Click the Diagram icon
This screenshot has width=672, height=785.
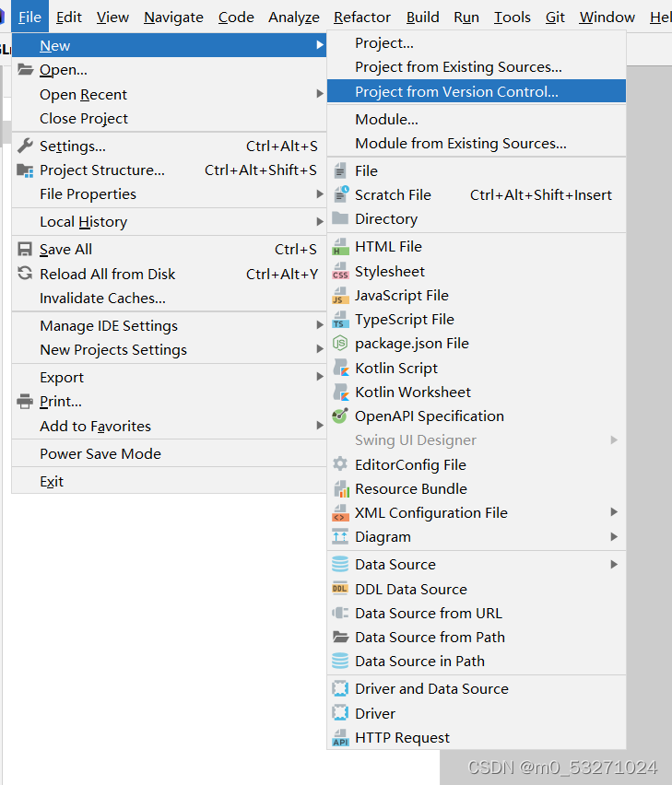pyautogui.click(x=340, y=536)
